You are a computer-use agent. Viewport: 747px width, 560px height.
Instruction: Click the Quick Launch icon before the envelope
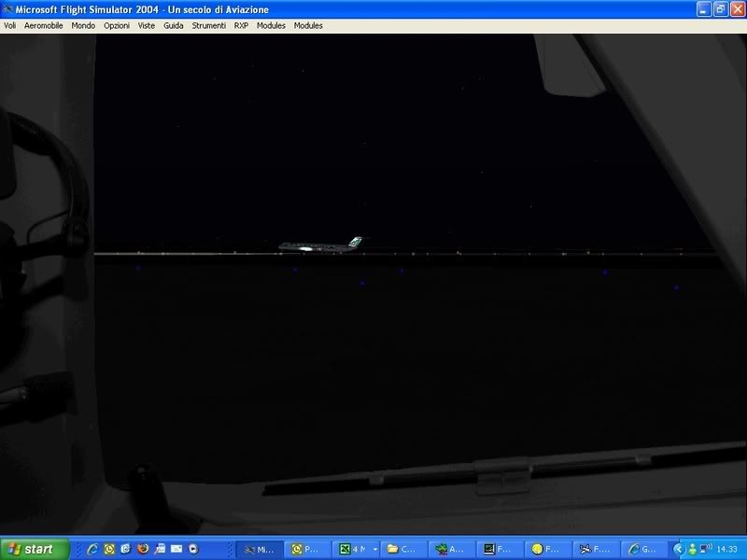pos(160,549)
